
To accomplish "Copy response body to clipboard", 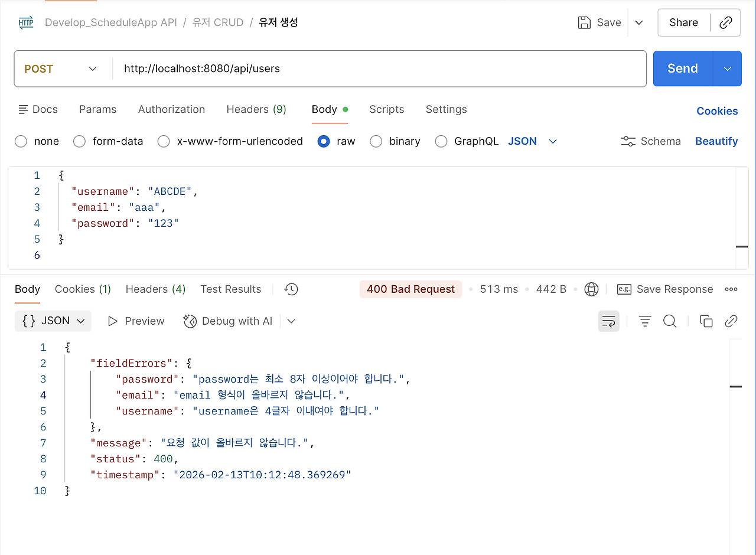I will coord(706,321).
